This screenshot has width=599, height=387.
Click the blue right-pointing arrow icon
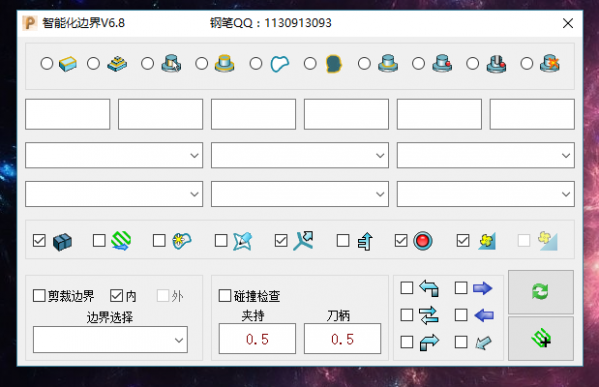click(482, 288)
